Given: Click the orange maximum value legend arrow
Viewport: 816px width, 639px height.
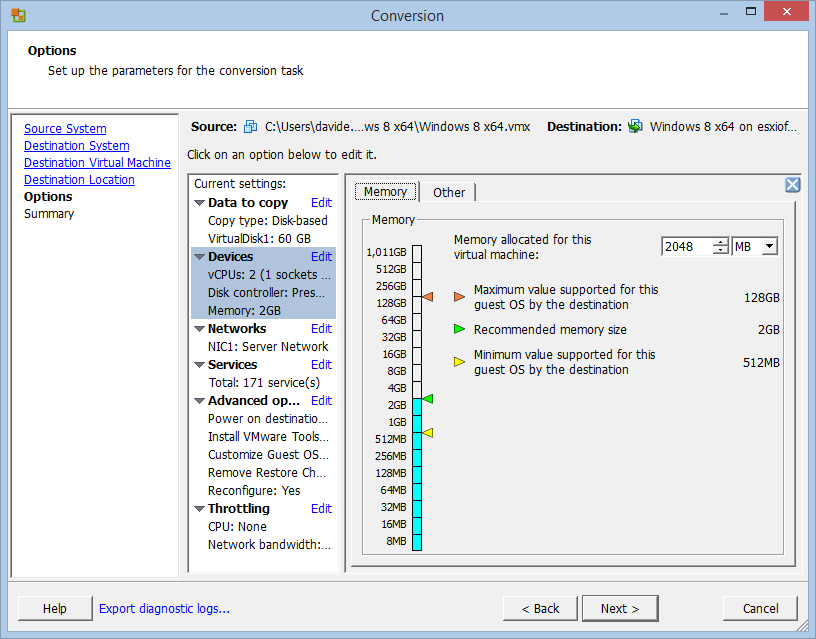Looking at the screenshot, I should pyautogui.click(x=459, y=297).
